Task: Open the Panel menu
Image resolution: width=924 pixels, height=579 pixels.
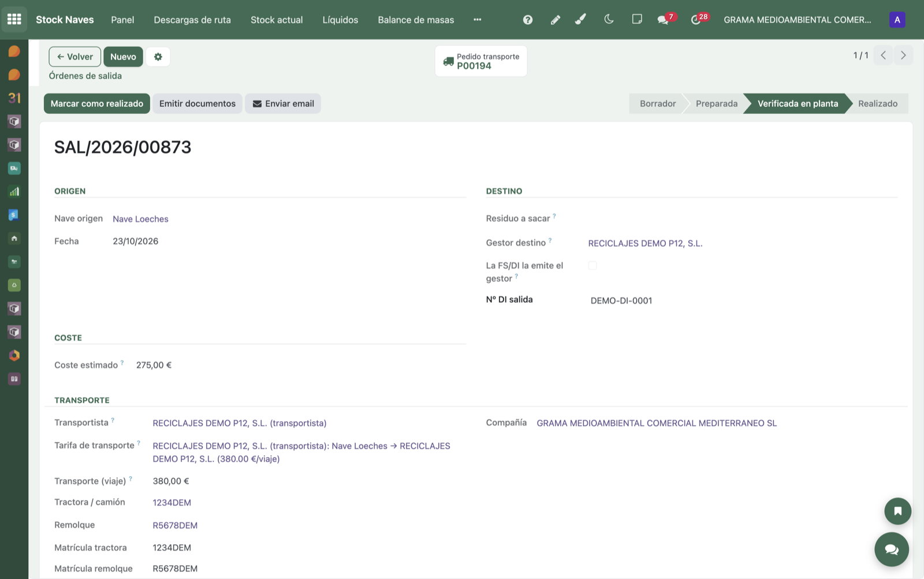Action: click(122, 20)
